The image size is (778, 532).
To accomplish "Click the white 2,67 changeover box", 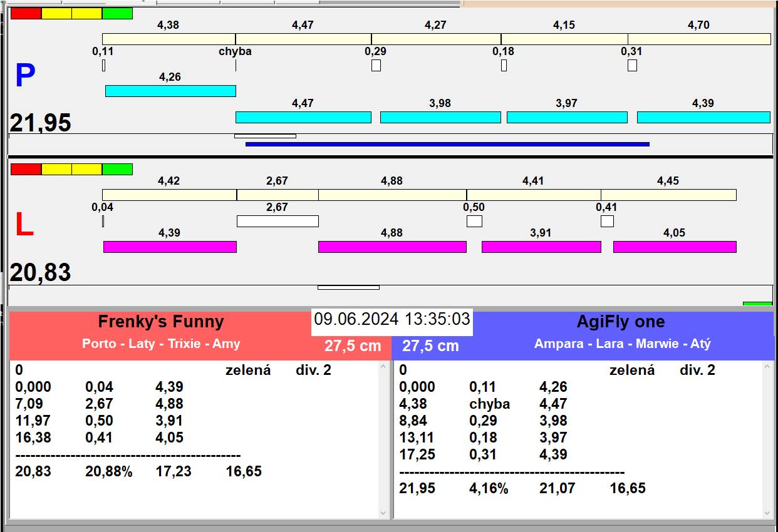I will pos(277,221).
